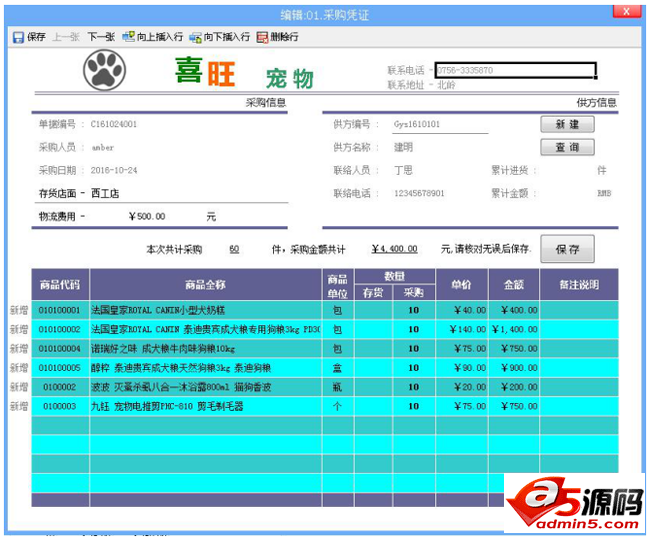Click purchase date 2016-10-24

coord(114,170)
